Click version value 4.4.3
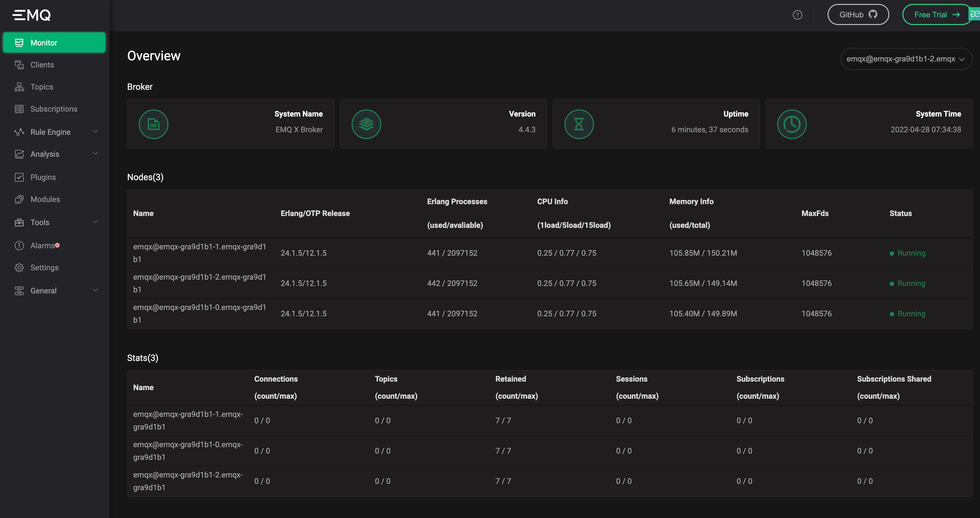Viewport: 980px width, 518px height. pyautogui.click(x=527, y=129)
